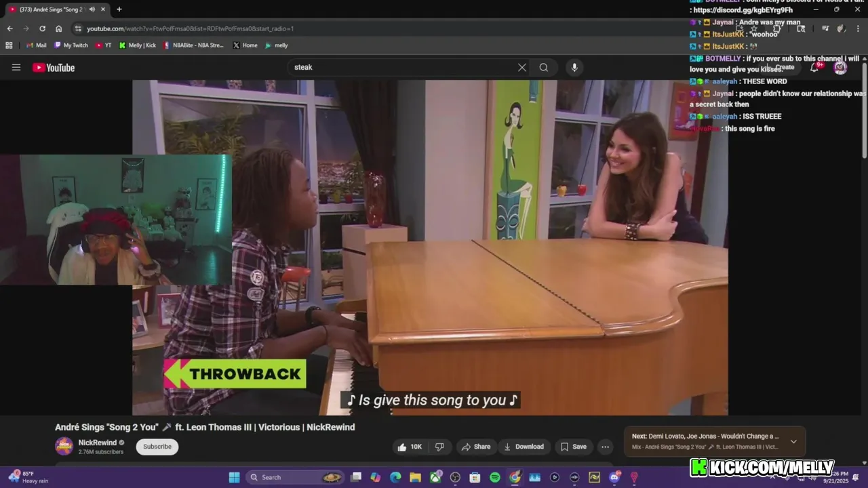Viewport: 868px width, 488px height.
Task: Like the video with thumbs up
Action: [402, 447]
